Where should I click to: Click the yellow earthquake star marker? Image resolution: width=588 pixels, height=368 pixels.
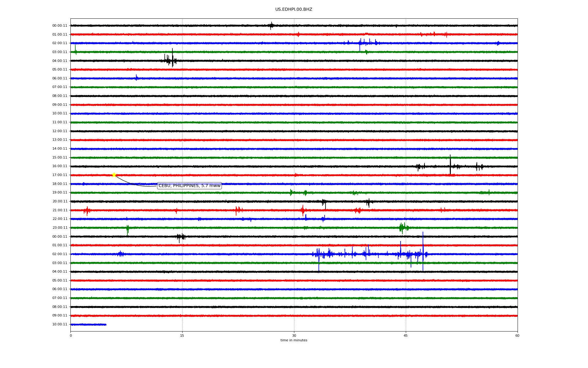click(114, 175)
